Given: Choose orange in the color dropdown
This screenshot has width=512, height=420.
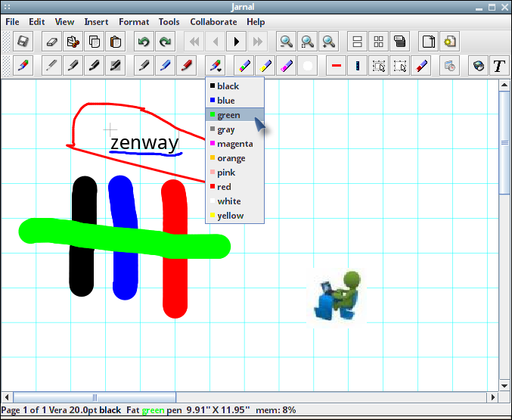Looking at the screenshot, I should pos(234,158).
